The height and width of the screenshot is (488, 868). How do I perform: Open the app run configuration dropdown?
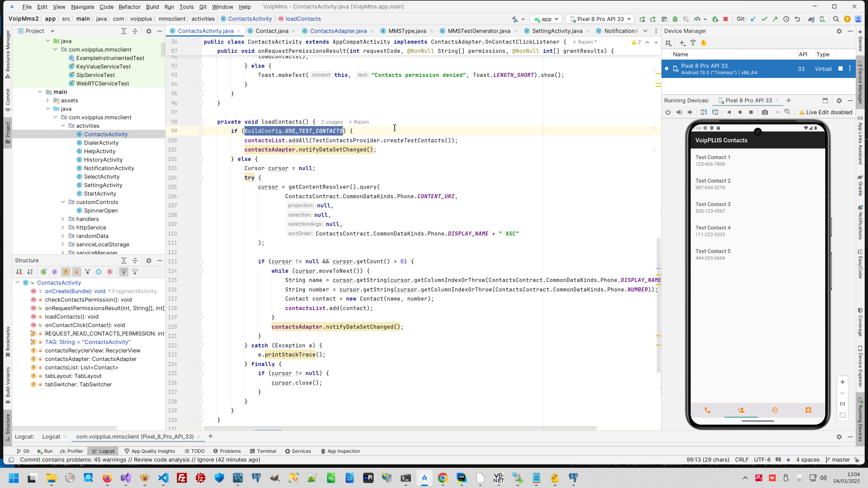point(546,19)
